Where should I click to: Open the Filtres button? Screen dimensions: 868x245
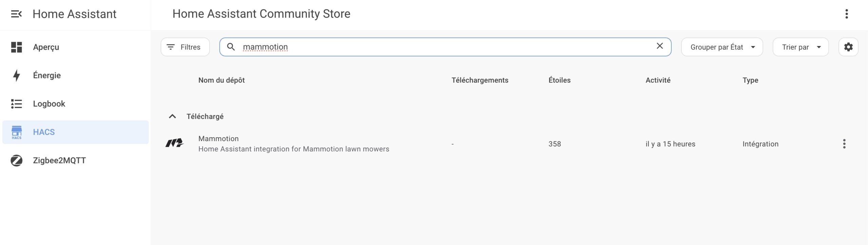pos(185,47)
